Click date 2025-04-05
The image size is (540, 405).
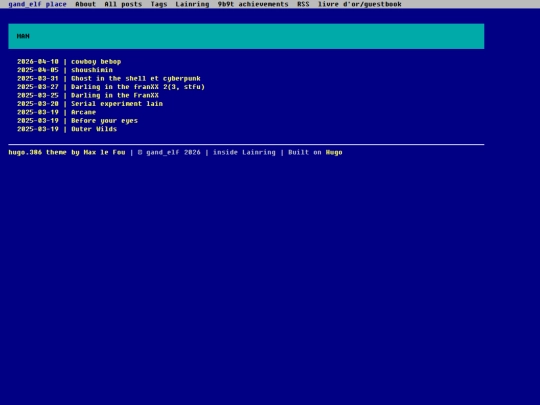pyautogui.click(x=38, y=70)
